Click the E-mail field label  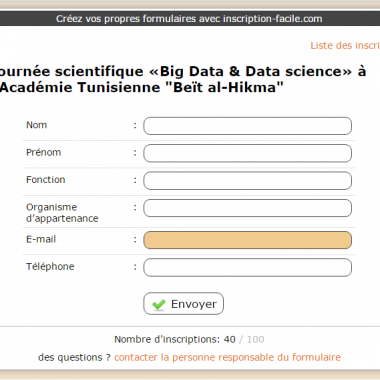pos(41,239)
